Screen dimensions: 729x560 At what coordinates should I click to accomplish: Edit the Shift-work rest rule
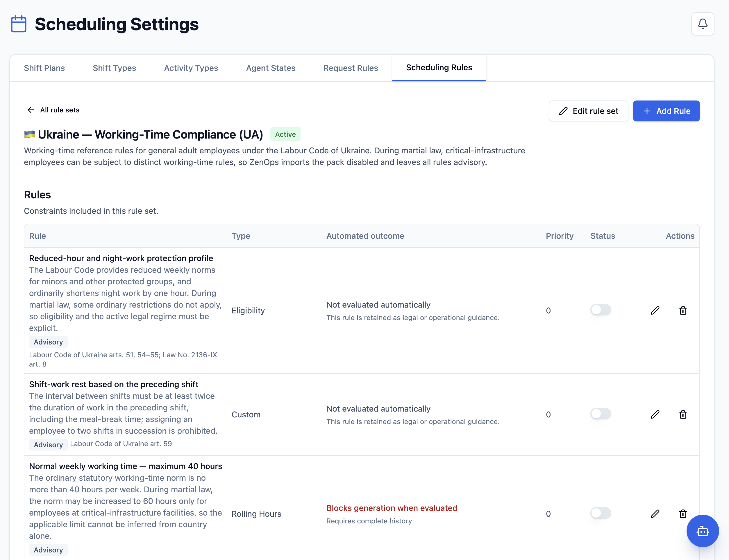(x=655, y=414)
